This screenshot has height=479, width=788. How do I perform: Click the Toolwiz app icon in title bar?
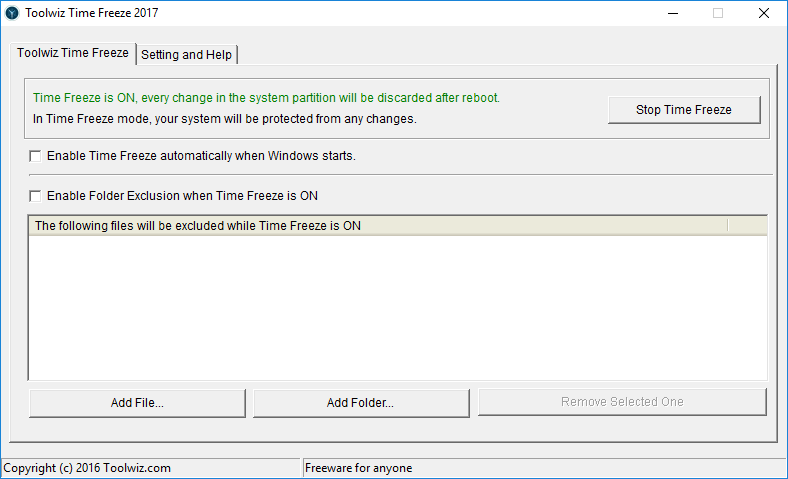coord(12,13)
